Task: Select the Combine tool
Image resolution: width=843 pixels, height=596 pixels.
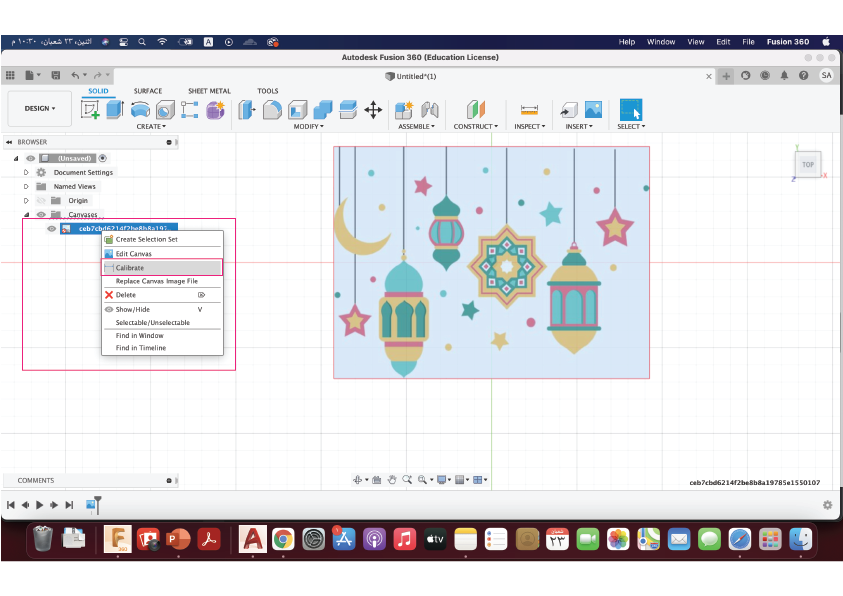Action: pos(323,110)
